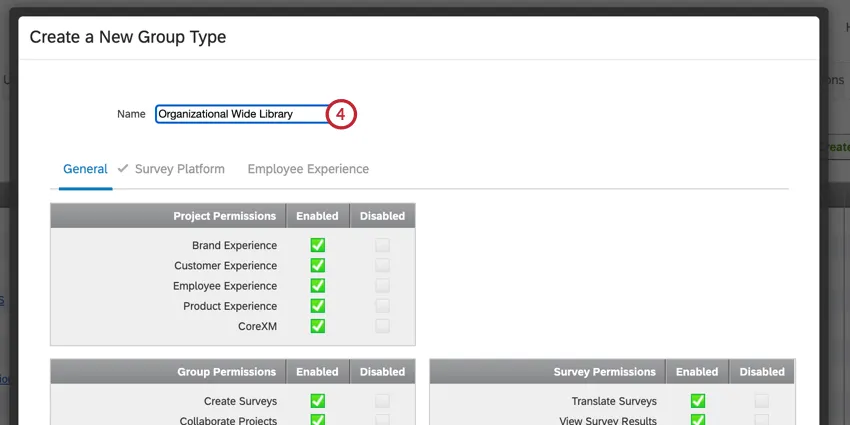This screenshot has width=850, height=425.
Task: Check Product Experience disabled checkbox
Action: click(x=382, y=306)
